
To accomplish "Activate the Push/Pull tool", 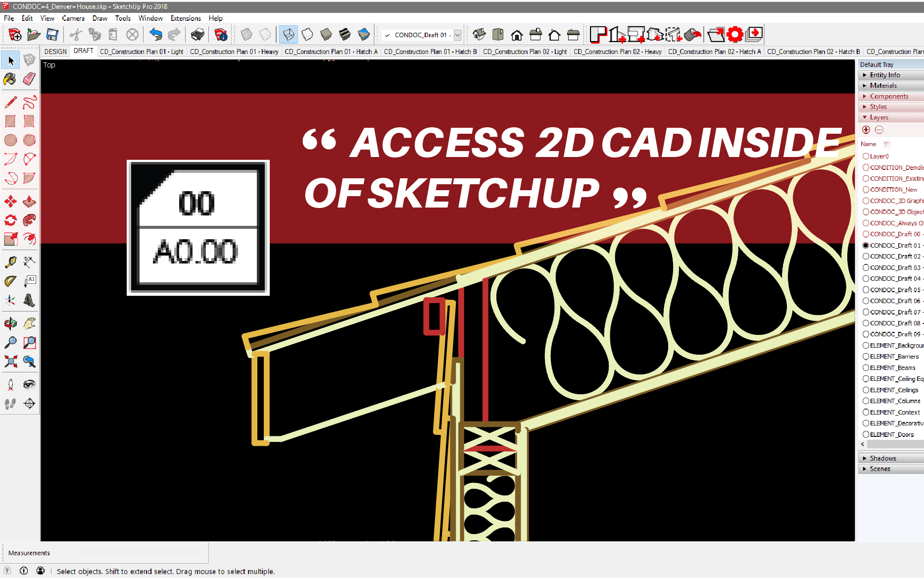I will click(x=29, y=202).
